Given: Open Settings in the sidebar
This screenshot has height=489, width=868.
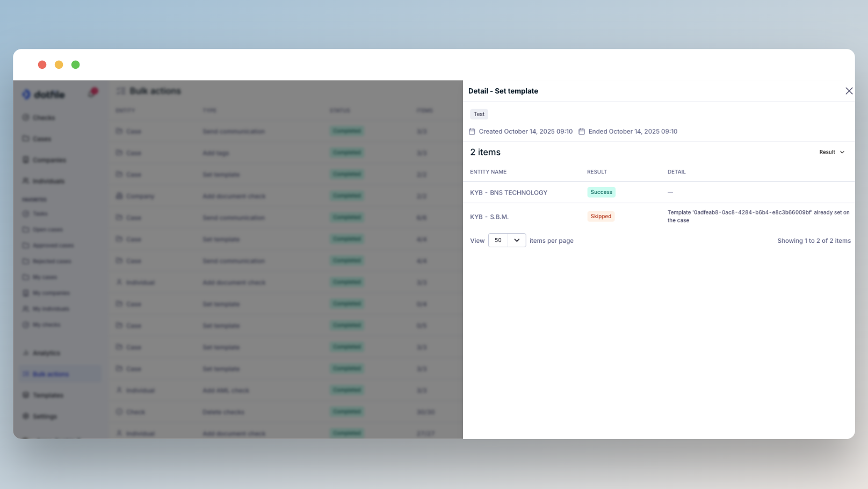Looking at the screenshot, I should (x=40, y=416).
